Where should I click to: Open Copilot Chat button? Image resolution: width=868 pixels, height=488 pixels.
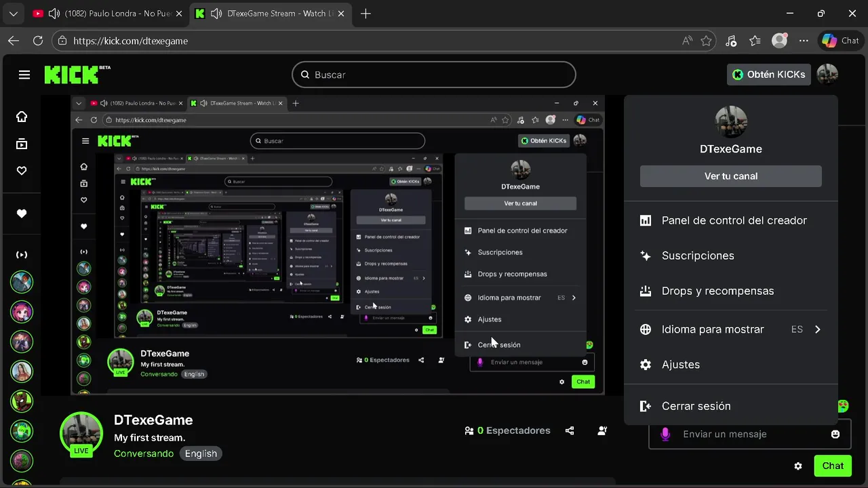pos(840,41)
